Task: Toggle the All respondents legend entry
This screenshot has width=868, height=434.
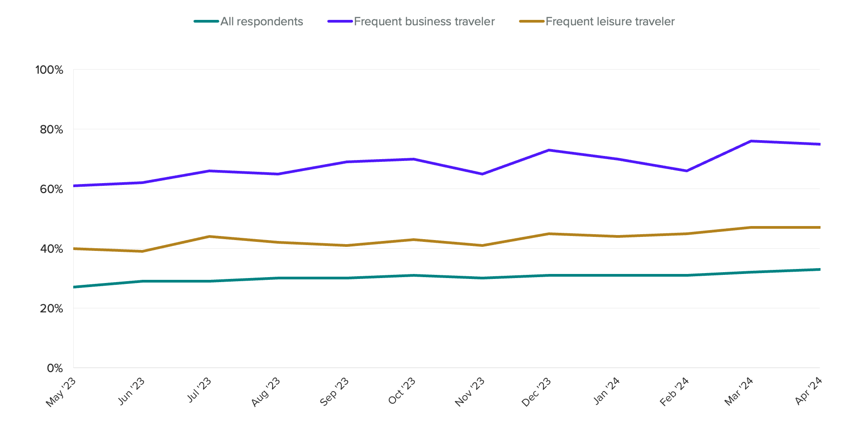Action: tap(249, 21)
